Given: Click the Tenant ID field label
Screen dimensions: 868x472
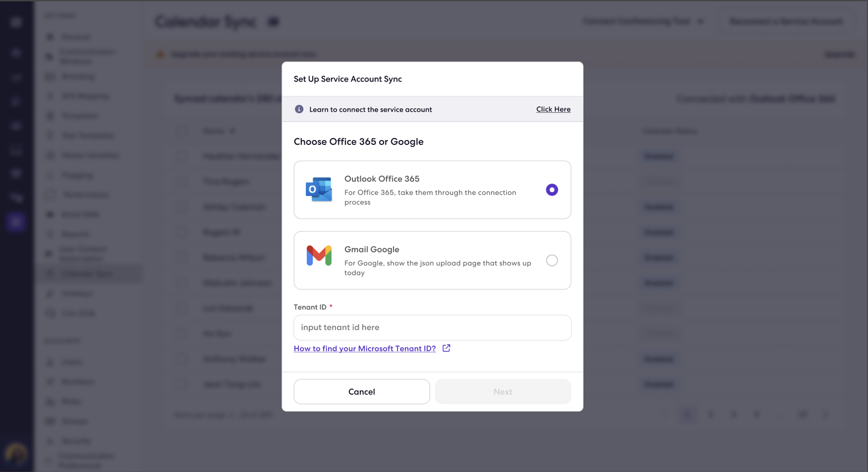Looking at the screenshot, I should tap(310, 307).
